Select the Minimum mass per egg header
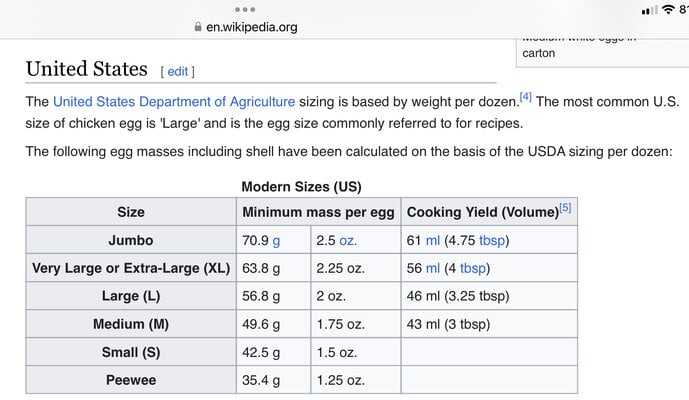The height and width of the screenshot is (400, 689). click(x=319, y=212)
